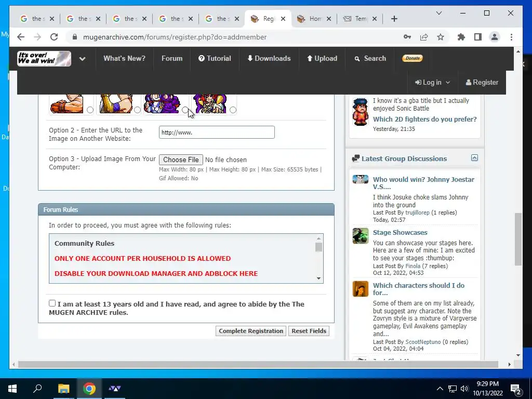Open Chrome's three-dot menu

[x=511, y=37]
